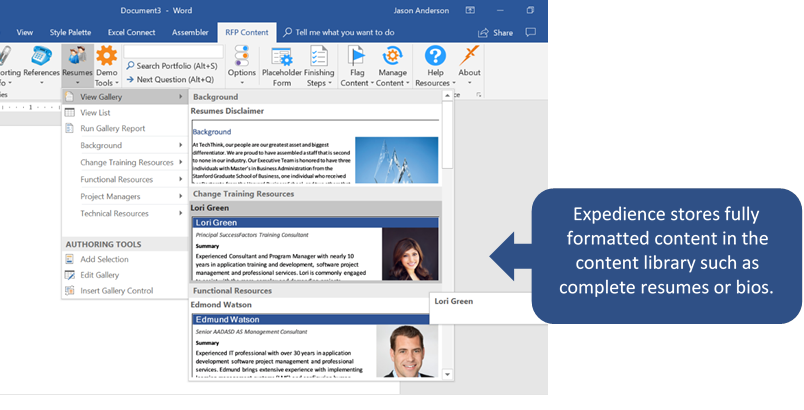Insert the Lori Green resume thumbnail
The height and width of the screenshot is (410, 804).
[316, 248]
